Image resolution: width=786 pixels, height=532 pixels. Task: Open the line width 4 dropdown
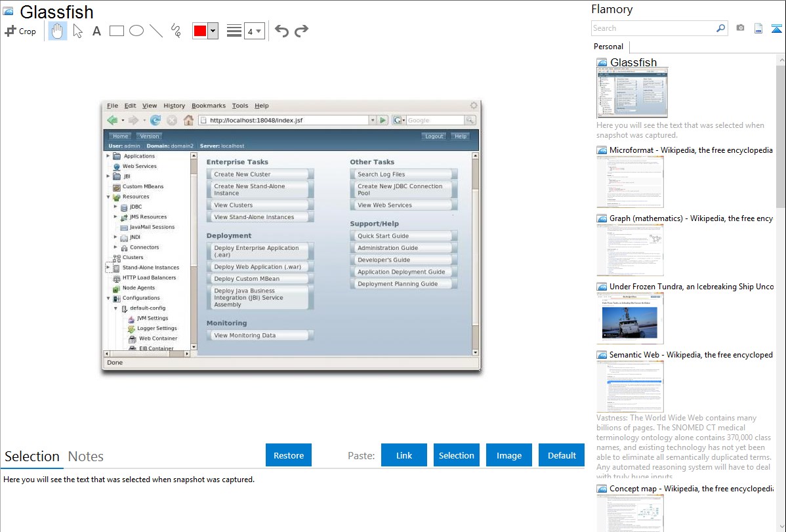tap(254, 31)
